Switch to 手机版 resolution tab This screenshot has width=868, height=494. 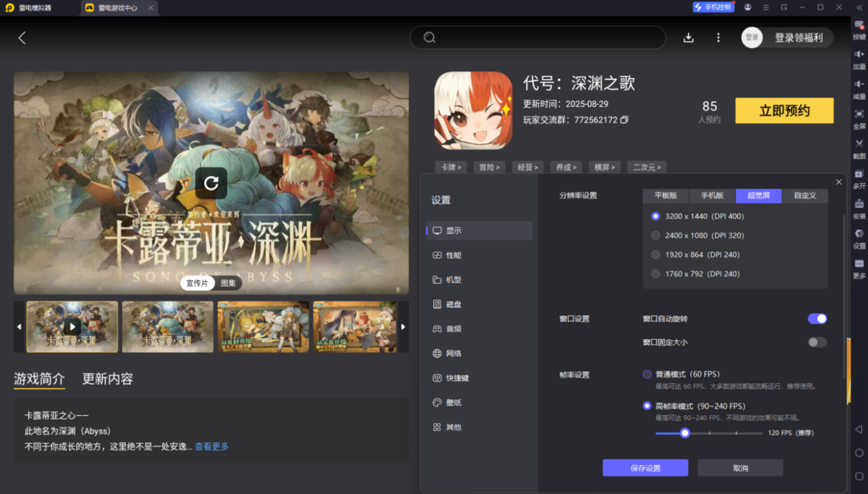[x=712, y=195]
